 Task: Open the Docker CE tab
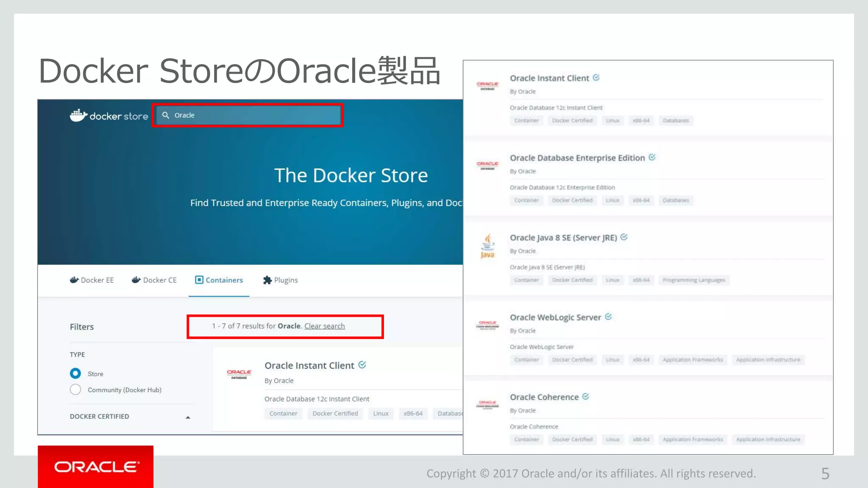pos(154,280)
